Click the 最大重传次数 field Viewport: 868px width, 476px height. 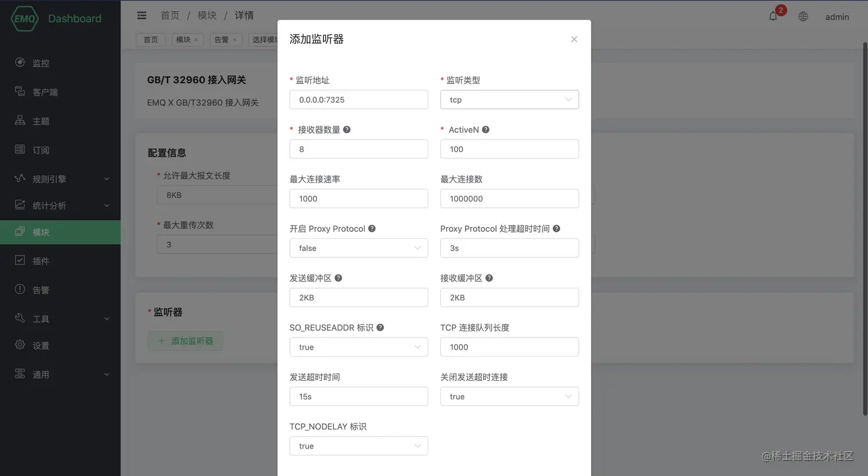217,244
